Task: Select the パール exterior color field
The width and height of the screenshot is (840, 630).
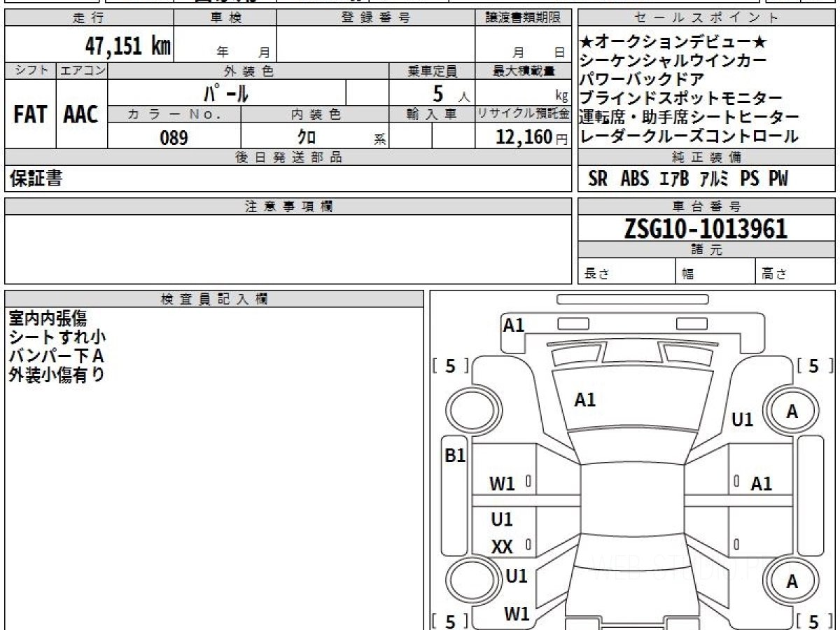Action: 226,93
